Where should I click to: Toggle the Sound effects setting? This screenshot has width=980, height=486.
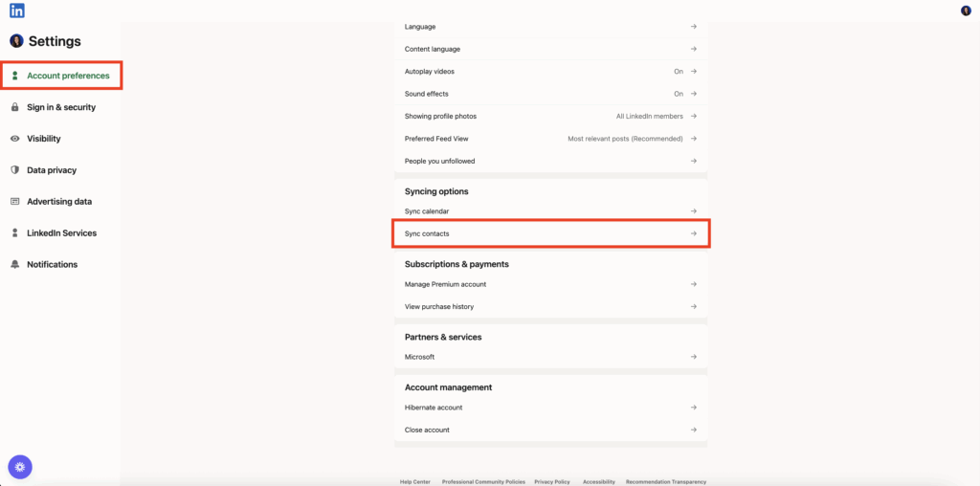pyautogui.click(x=685, y=94)
